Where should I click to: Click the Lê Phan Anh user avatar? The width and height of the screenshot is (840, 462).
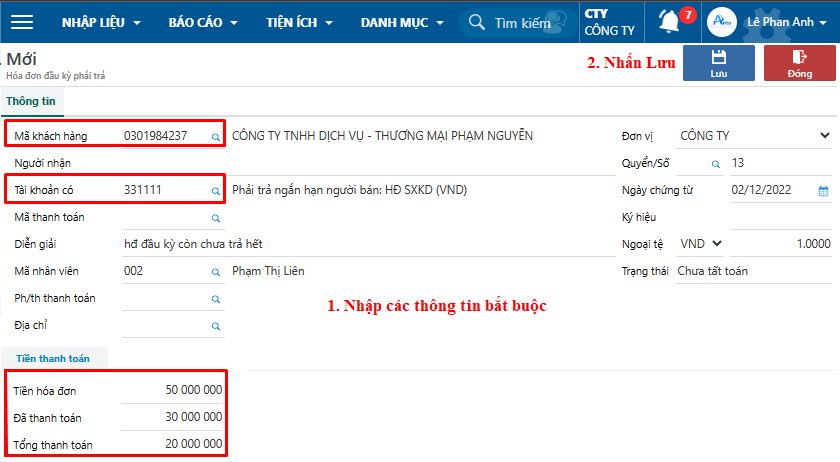[x=721, y=22]
